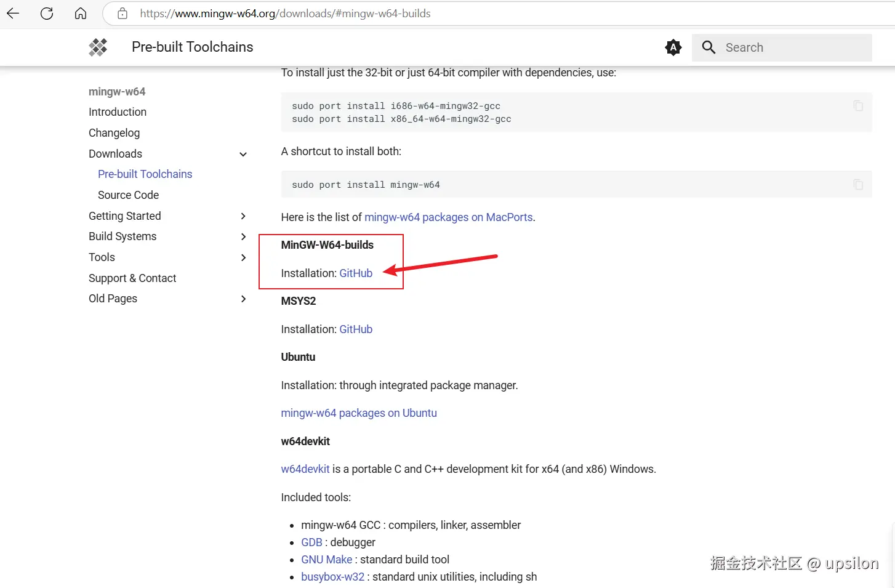Open the GDB debugger link

click(311, 542)
